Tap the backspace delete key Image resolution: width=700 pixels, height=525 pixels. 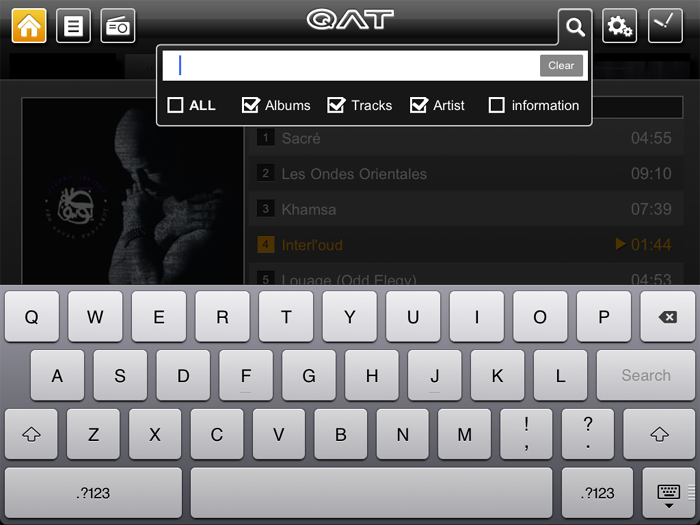pos(667,317)
